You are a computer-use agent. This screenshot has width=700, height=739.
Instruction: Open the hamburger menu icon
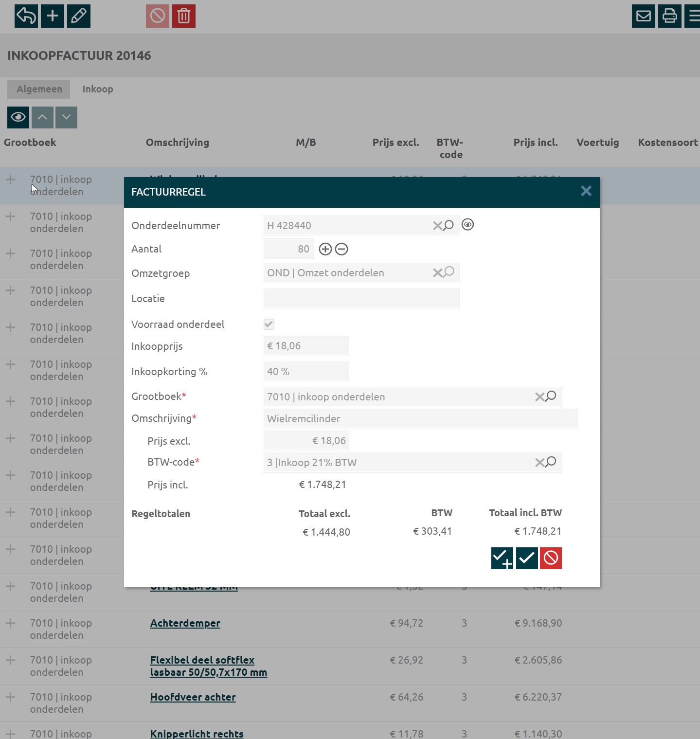pos(693,16)
